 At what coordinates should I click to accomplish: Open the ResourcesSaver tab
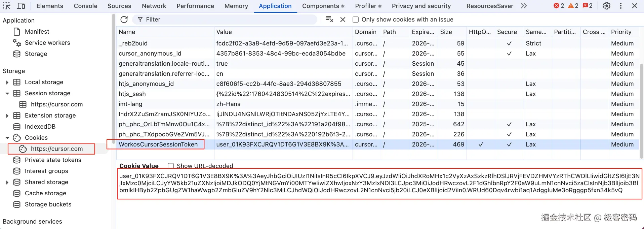pyautogui.click(x=490, y=6)
